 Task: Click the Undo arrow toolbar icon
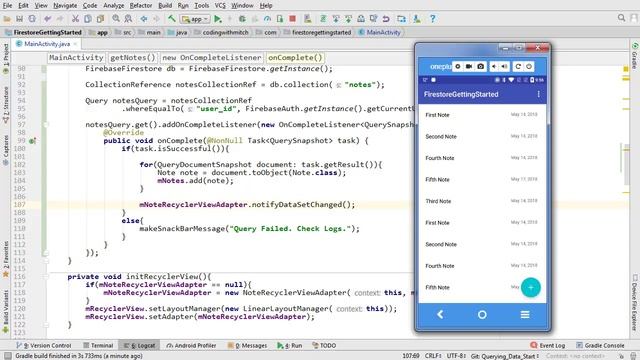click(x=47, y=19)
